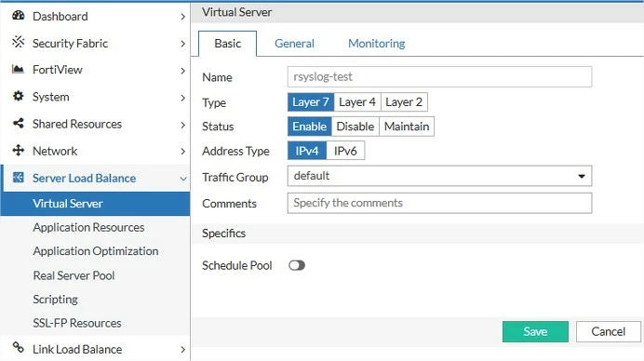Image resolution: width=644 pixels, height=361 pixels.
Task: Click the Specifics section header
Action: coord(224,234)
